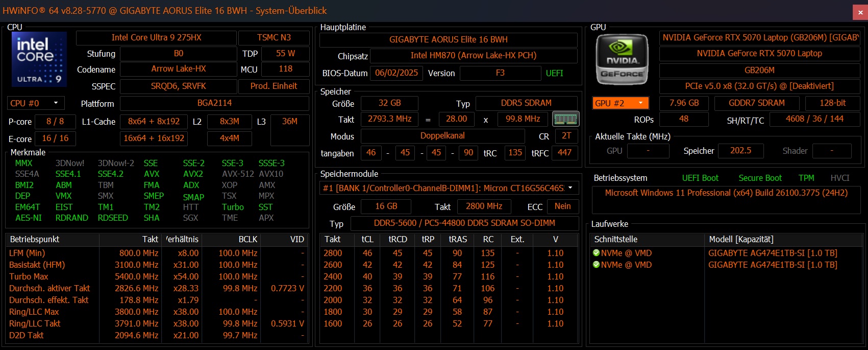Click the second NVMe drive status icon
Image resolution: width=868 pixels, height=350 pixels.
coord(596,265)
